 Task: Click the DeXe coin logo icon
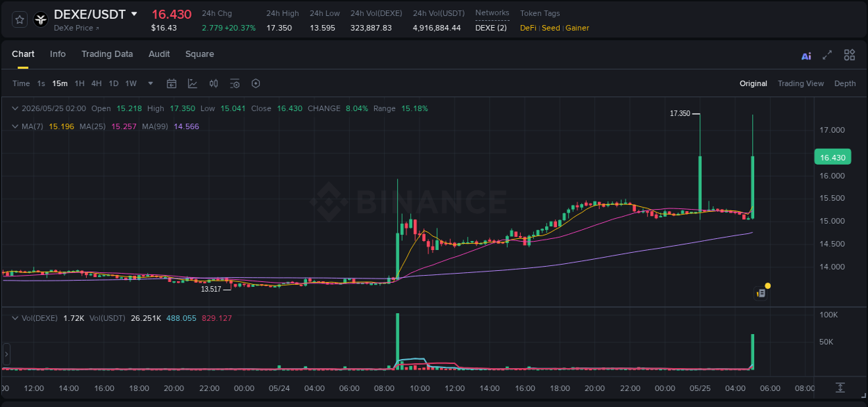(x=42, y=19)
